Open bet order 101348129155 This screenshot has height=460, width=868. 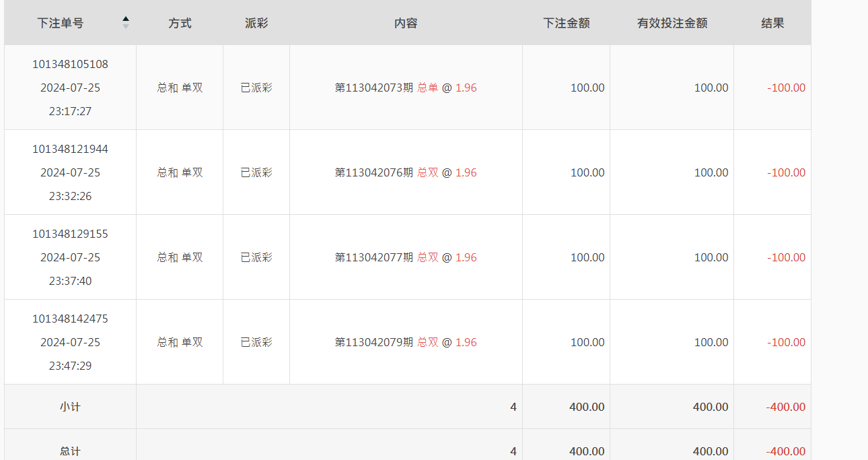tap(70, 234)
